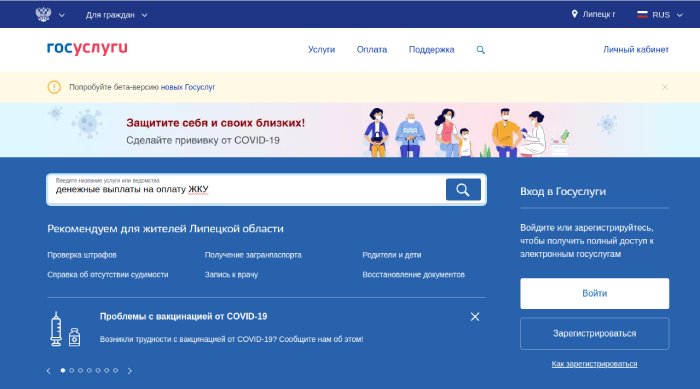This screenshot has height=389, width=700.
Task: Go to the Госуслуги logo home page
Action: coord(87,48)
